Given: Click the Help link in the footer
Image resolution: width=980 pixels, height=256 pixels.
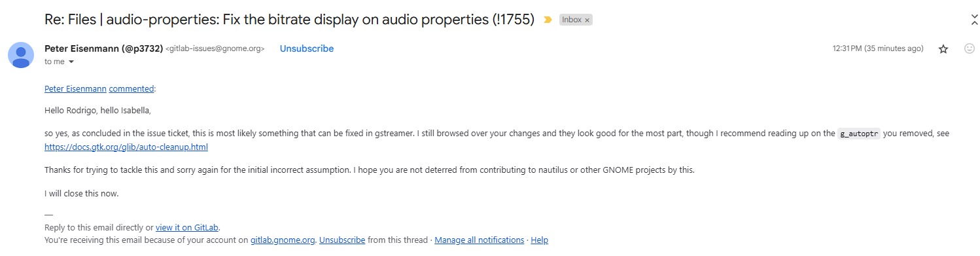Looking at the screenshot, I should click(540, 240).
